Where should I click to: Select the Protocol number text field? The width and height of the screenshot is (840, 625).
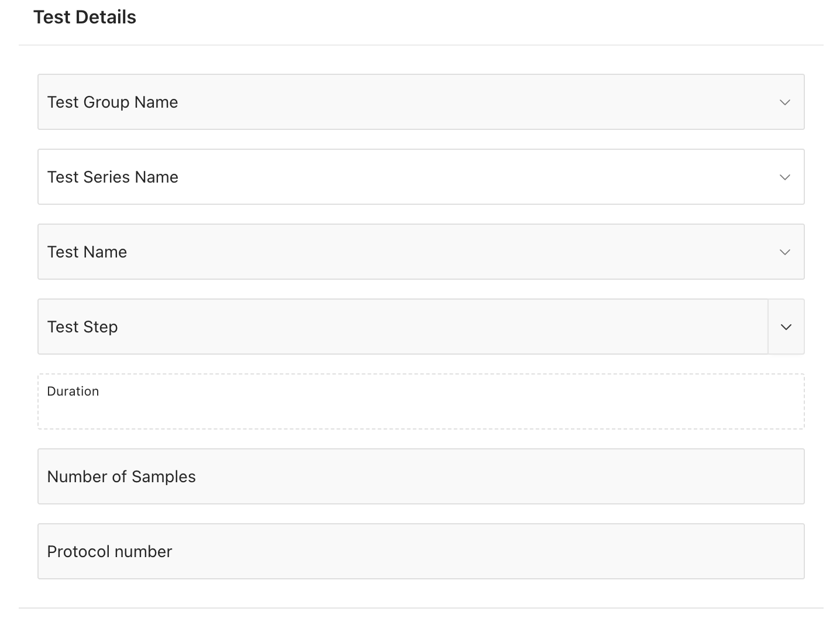[x=421, y=552]
